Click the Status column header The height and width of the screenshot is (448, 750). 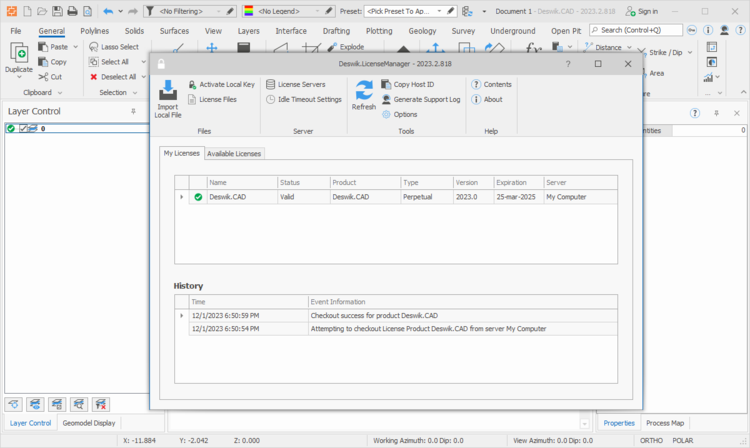point(303,183)
